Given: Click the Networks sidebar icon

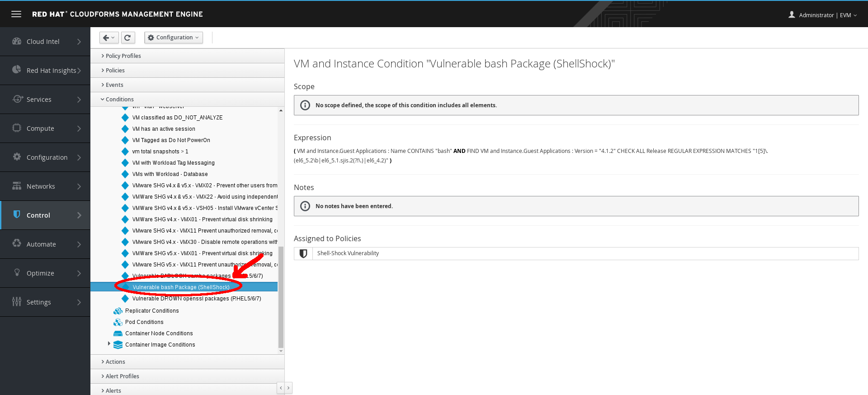Looking at the screenshot, I should [17, 186].
